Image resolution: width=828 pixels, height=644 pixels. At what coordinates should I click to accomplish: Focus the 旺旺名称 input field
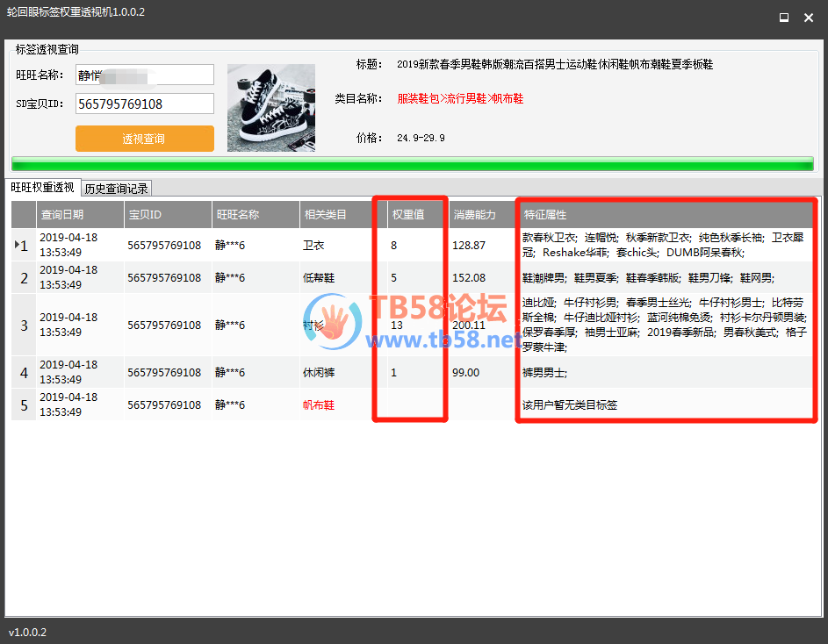pos(144,75)
